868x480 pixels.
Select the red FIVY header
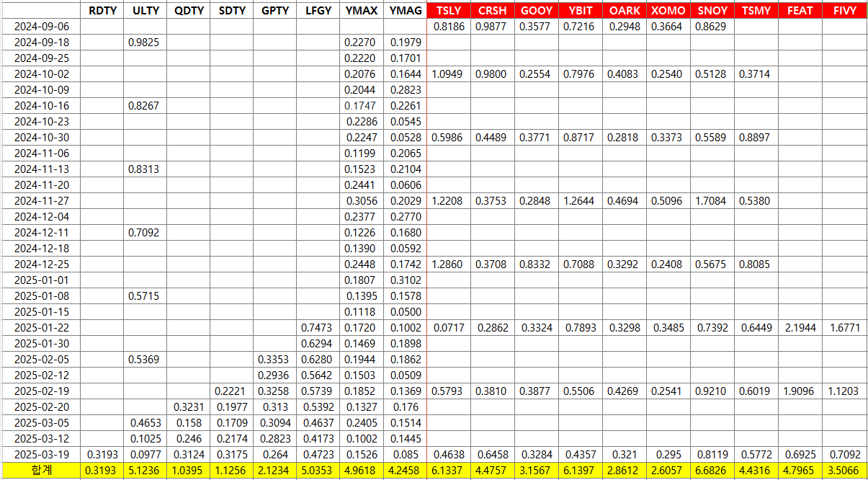tap(845, 11)
